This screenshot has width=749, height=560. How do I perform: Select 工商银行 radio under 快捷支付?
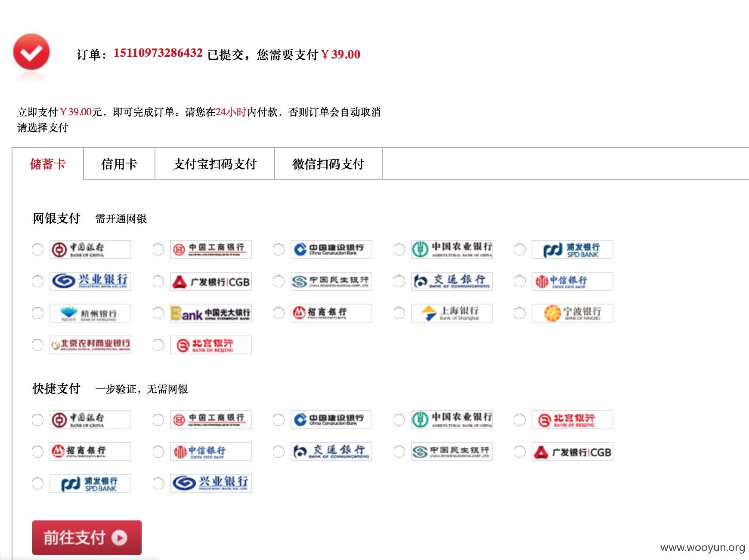point(158,420)
